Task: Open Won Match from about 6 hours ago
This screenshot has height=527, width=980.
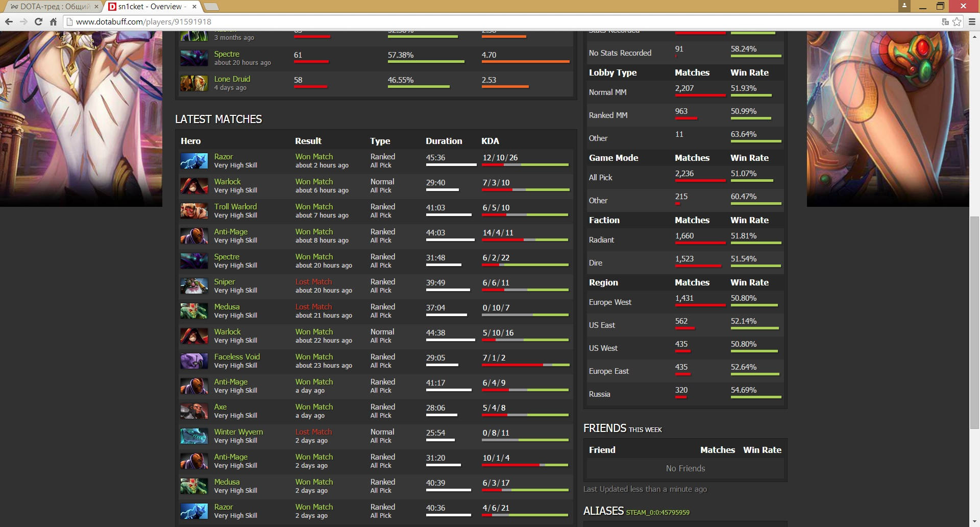Action: pos(314,182)
